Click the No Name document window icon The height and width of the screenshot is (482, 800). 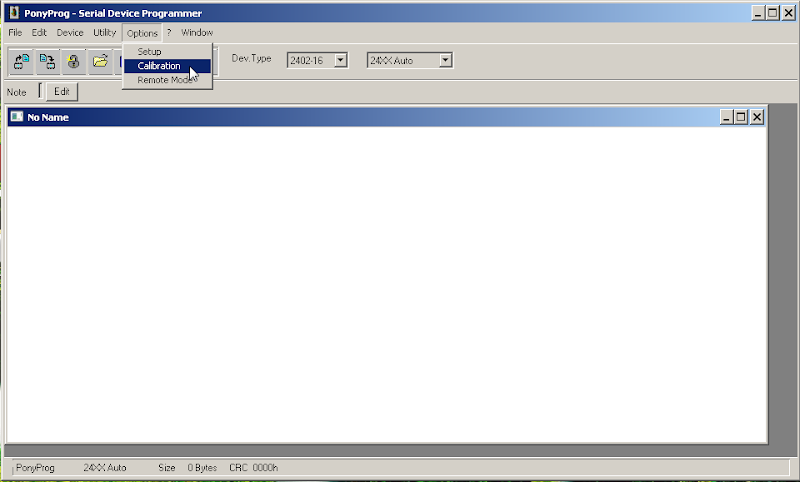[17, 117]
